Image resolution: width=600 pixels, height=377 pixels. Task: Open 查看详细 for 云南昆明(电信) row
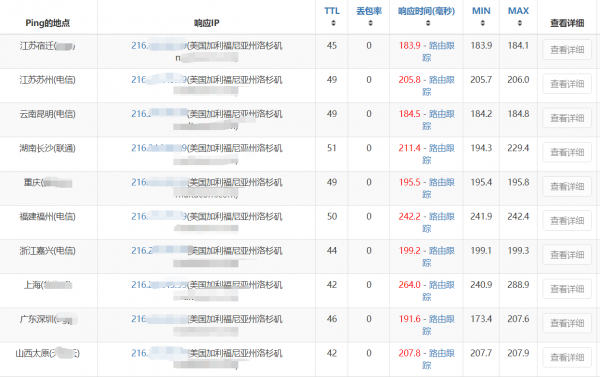point(567,118)
